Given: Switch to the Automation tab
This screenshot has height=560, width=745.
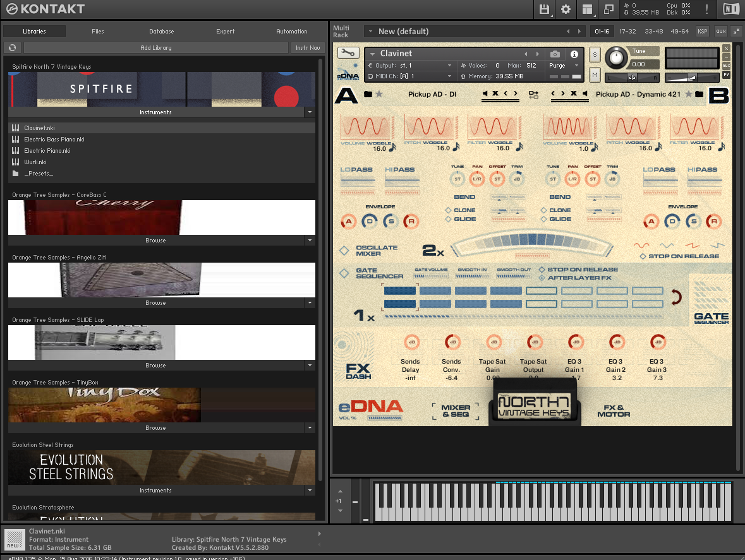Looking at the screenshot, I should [x=292, y=32].
